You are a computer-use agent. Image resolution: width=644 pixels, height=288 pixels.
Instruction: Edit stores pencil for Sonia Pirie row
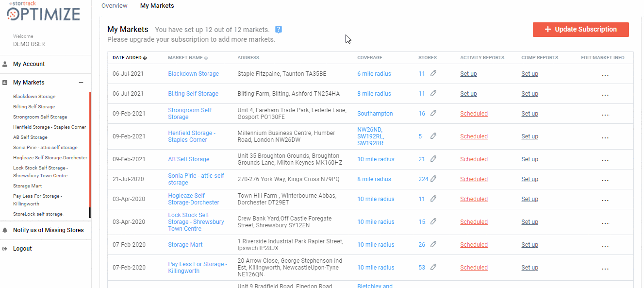click(x=433, y=179)
